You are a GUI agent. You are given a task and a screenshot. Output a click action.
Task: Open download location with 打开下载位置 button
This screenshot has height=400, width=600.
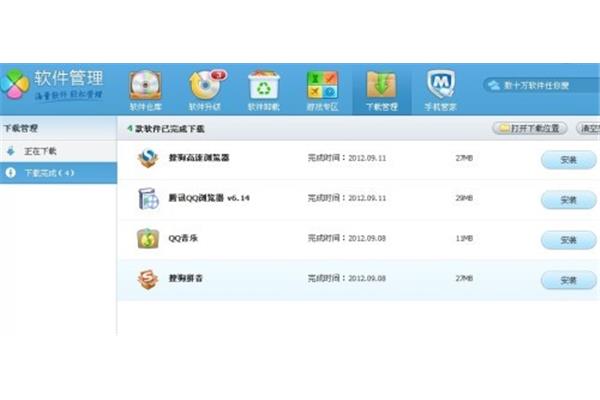pyautogui.click(x=530, y=128)
